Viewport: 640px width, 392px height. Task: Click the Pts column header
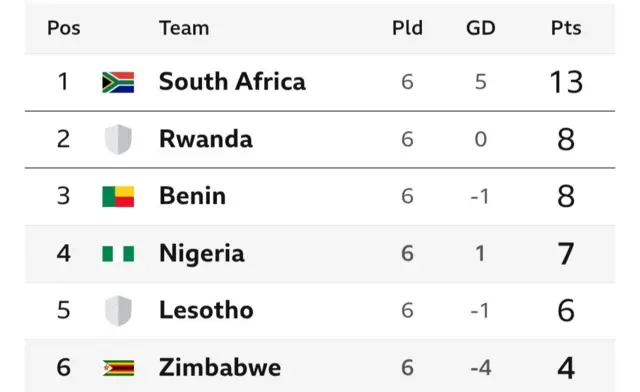566,28
